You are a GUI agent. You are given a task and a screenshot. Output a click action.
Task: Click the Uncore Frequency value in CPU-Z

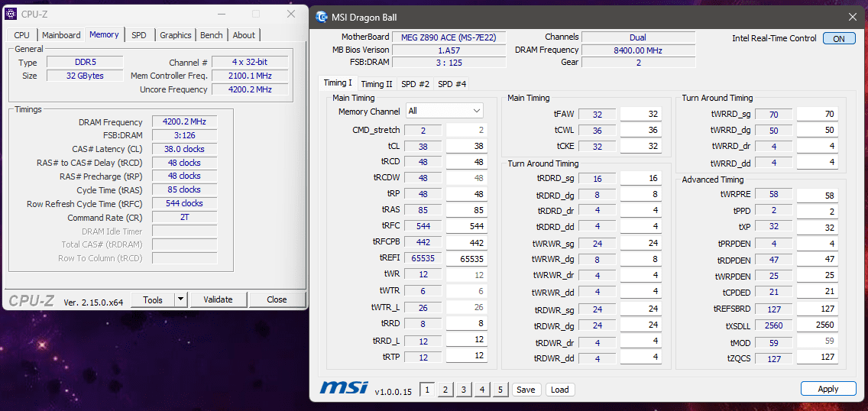point(250,89)
